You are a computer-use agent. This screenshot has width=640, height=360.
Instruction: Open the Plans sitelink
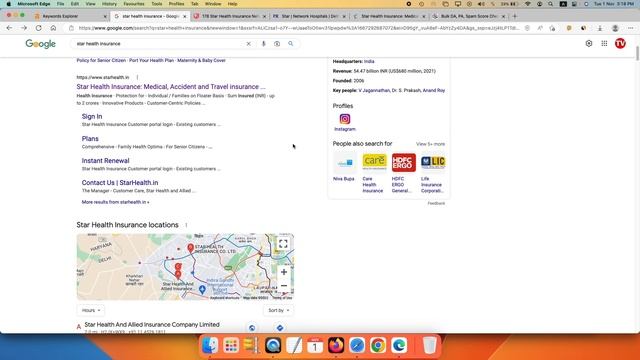tap(90, 139)
